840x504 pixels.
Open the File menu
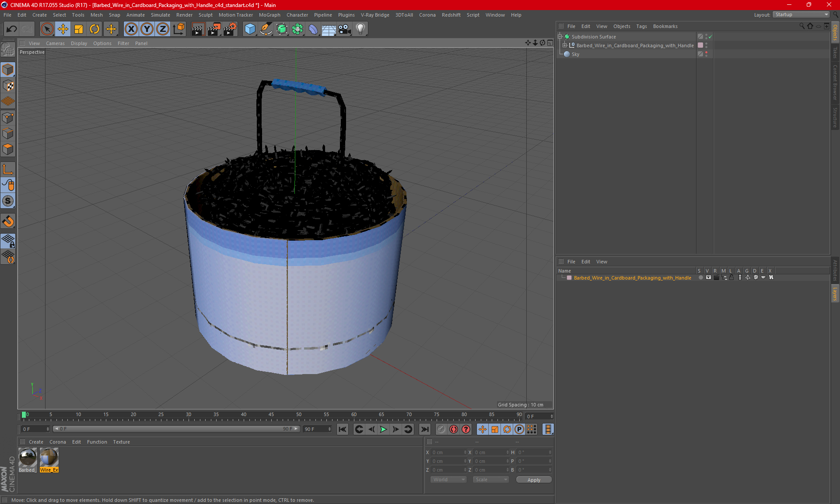coord(7,15)
